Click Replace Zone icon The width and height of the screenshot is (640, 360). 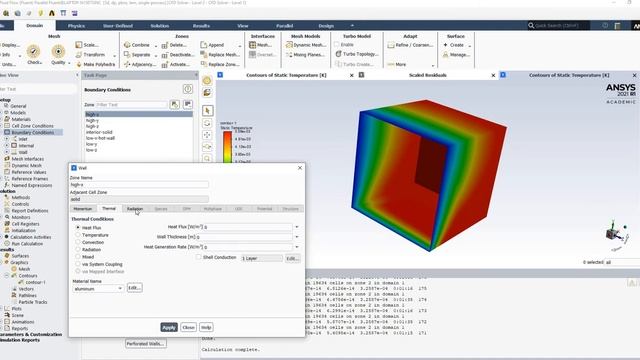pyautogui.click(x=204, y=64)
